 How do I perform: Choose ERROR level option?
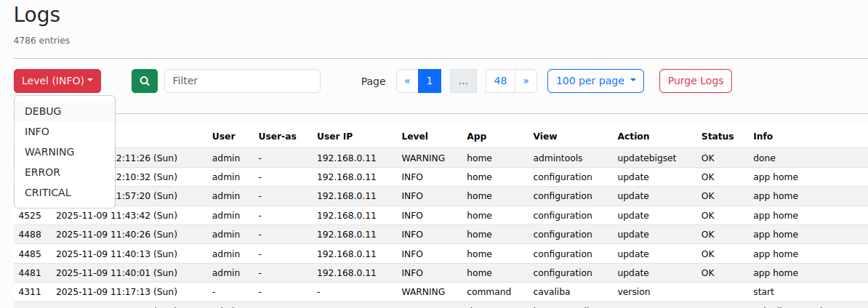42,172
